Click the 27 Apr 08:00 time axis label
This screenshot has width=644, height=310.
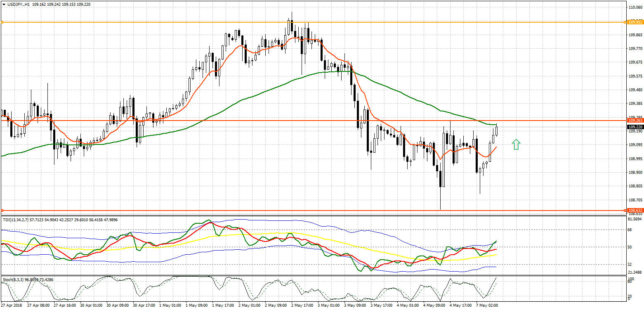38,305
